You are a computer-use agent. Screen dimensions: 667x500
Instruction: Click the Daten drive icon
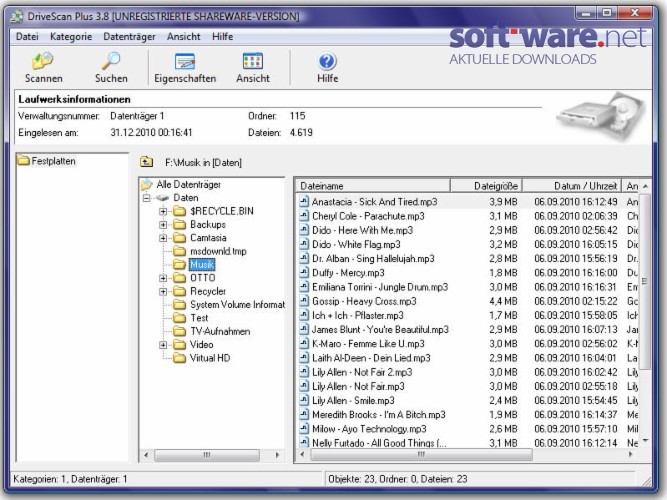[x=162, y=198]
